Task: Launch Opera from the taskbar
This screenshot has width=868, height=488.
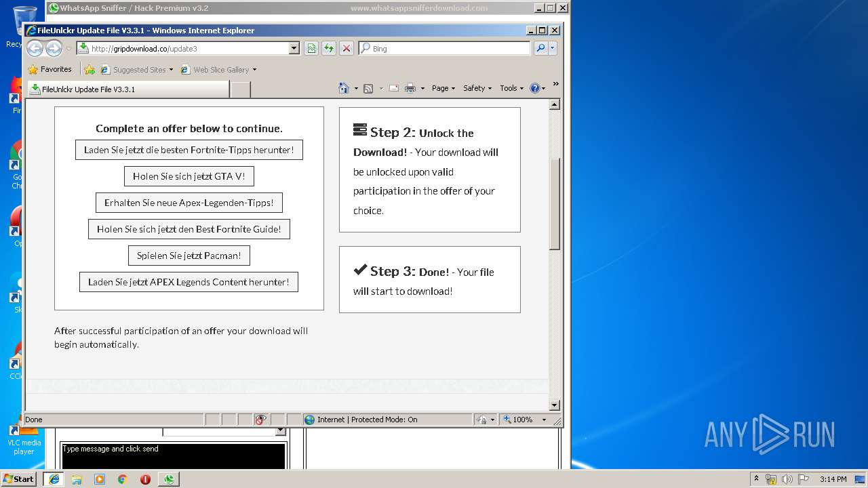Action: (145, 479)
